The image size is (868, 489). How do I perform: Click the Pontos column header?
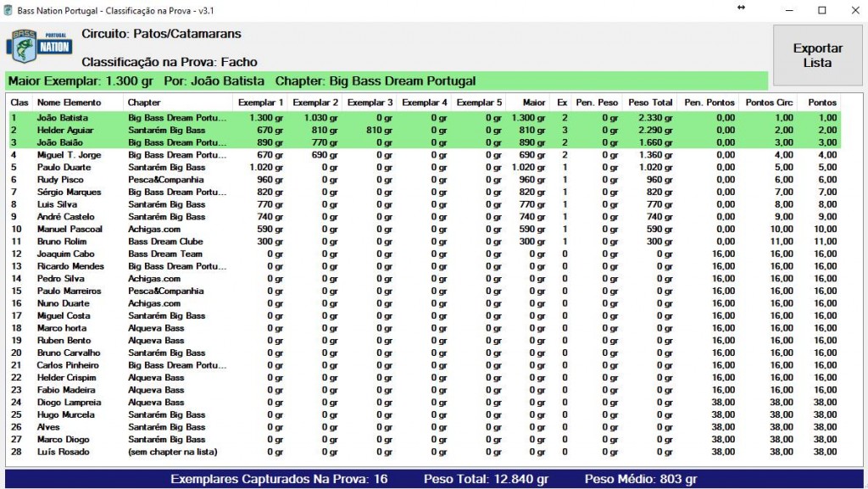[x=820, y=103]
